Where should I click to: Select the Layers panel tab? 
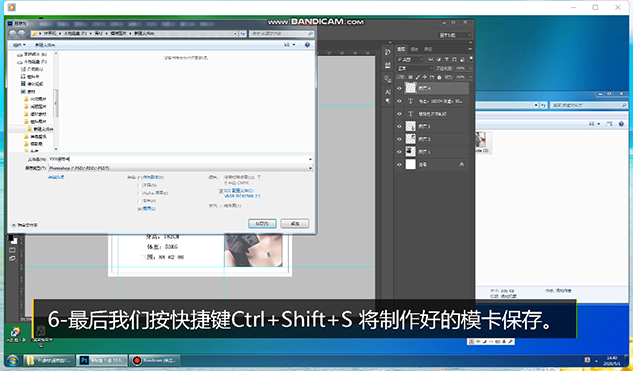click(x=401, y=49)
